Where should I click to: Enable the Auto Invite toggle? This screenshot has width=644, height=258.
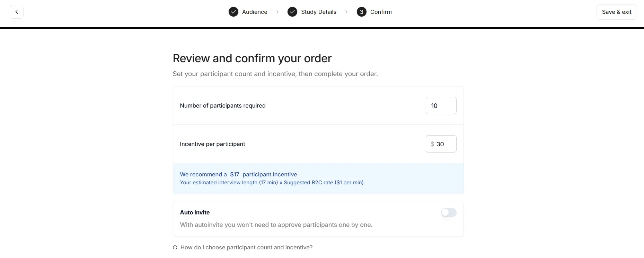pos(449,212)
